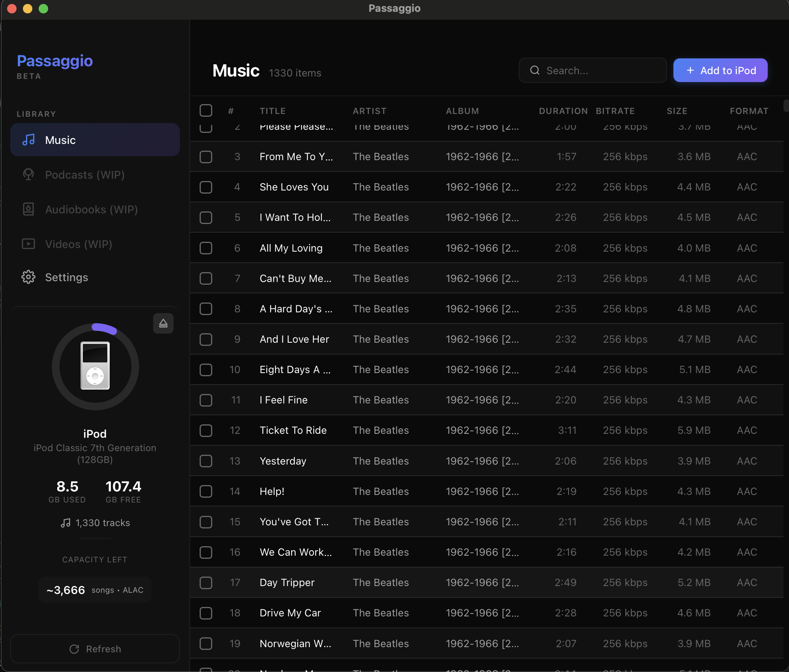Open Podcasts via its microphone icon
This screenshot has height=672, width=789.
click(28, 175)
